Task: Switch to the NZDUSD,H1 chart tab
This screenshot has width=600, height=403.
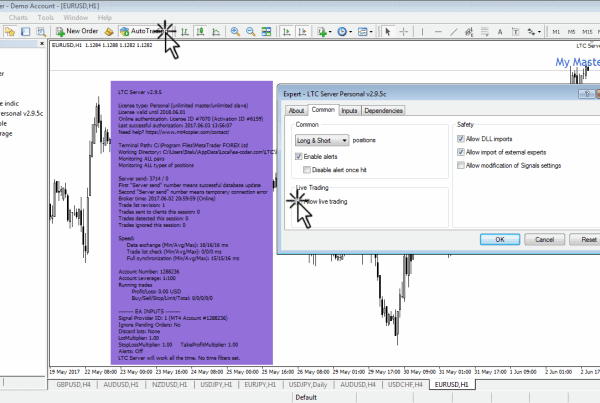Action: [170, 384]
